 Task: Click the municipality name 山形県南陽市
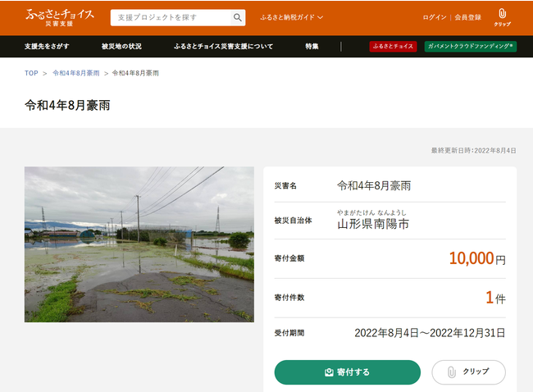click(373, 223)
